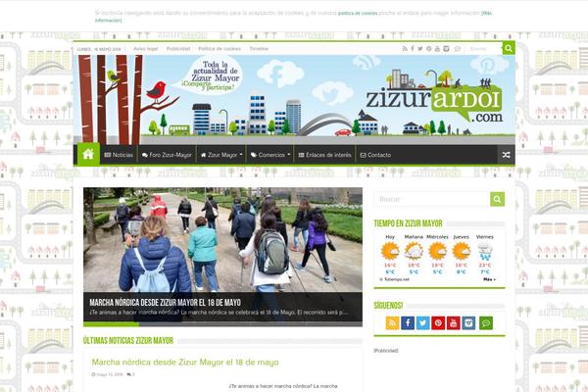Open the Twitter button under Síguenos
The image size is (588, 392).
point(423,323)
